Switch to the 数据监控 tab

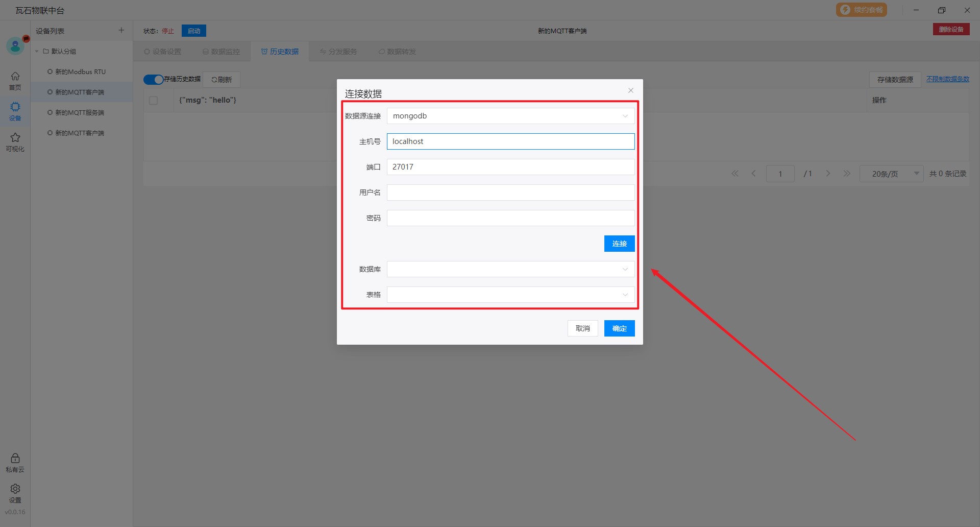[x=221, y=52]
